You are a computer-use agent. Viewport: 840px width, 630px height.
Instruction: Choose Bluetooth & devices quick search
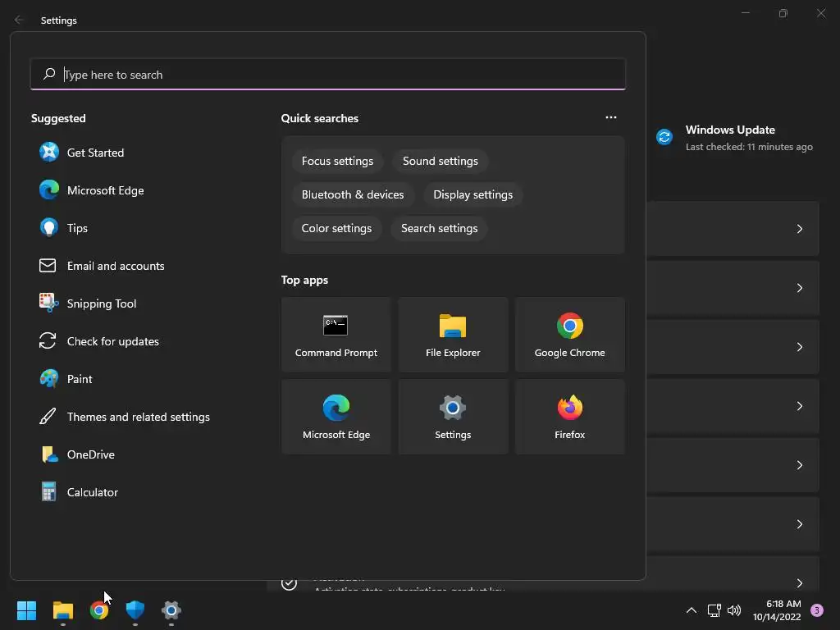click(353, 195)
